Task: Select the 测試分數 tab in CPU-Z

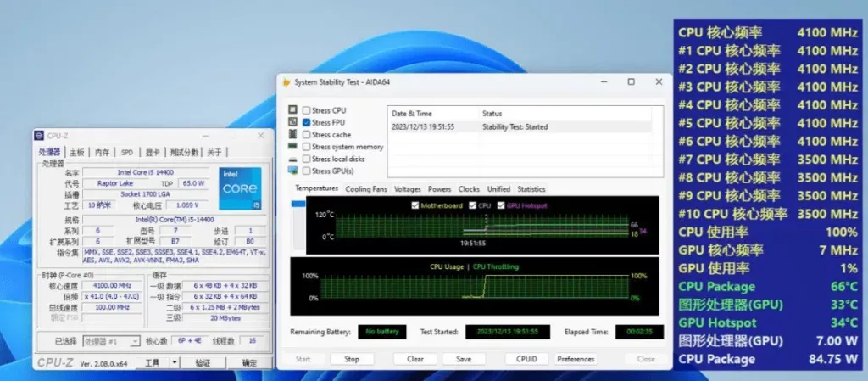Action: click(184, 152)
